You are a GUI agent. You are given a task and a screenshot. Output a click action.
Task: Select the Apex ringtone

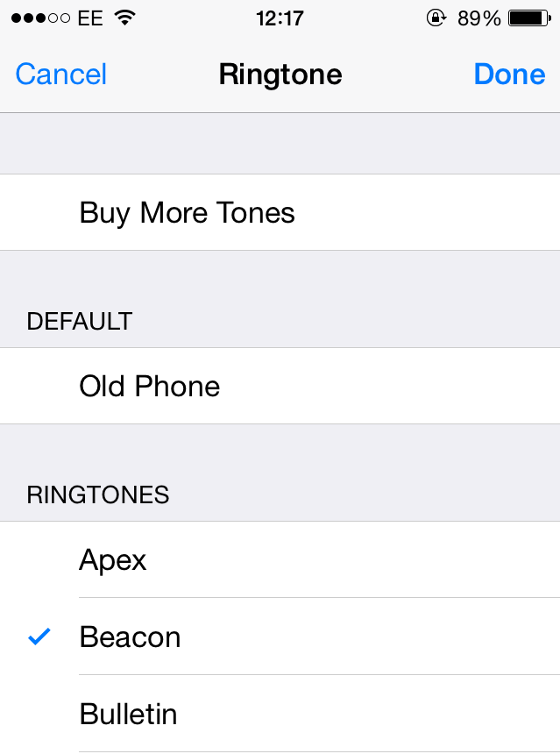pyautogui.click(x=280, y=559)
